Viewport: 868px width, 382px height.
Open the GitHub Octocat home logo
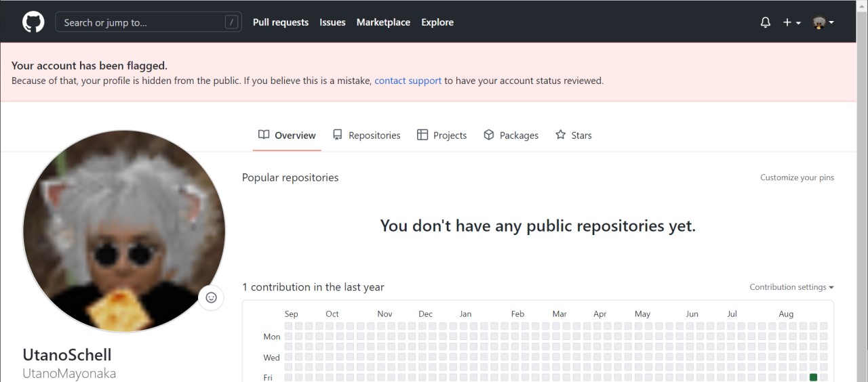tap(33, 22)
